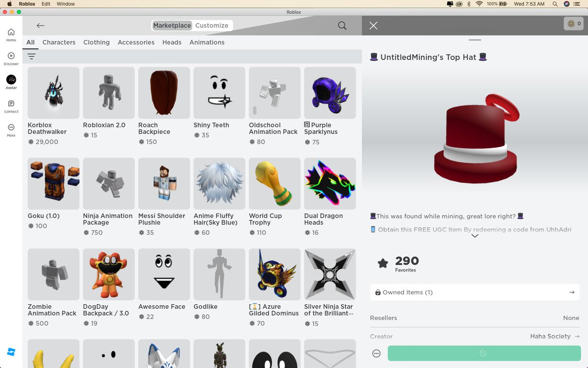The width and height of the screenshot is (588, 368).
Task: Open marketplace search magnifier
Action: [342, 26]
